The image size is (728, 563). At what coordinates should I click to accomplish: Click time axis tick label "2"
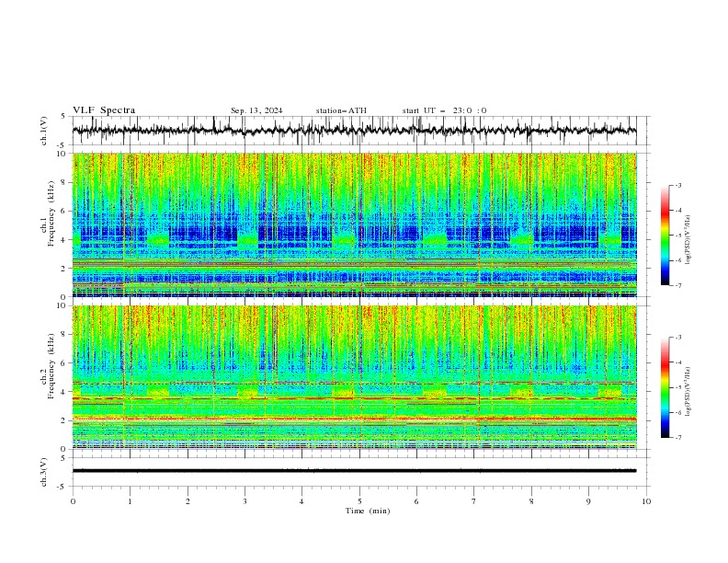point(188,501)
